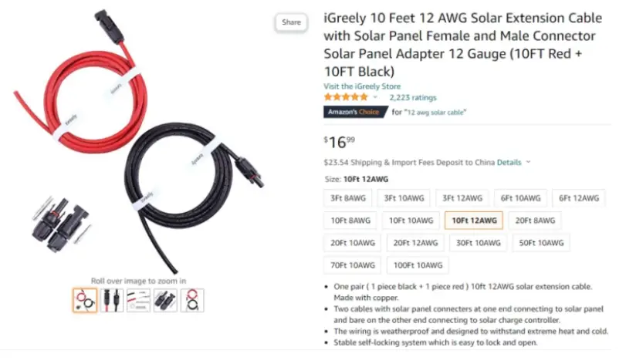
Task: Click the main product cable image
Action: point(138,142)
